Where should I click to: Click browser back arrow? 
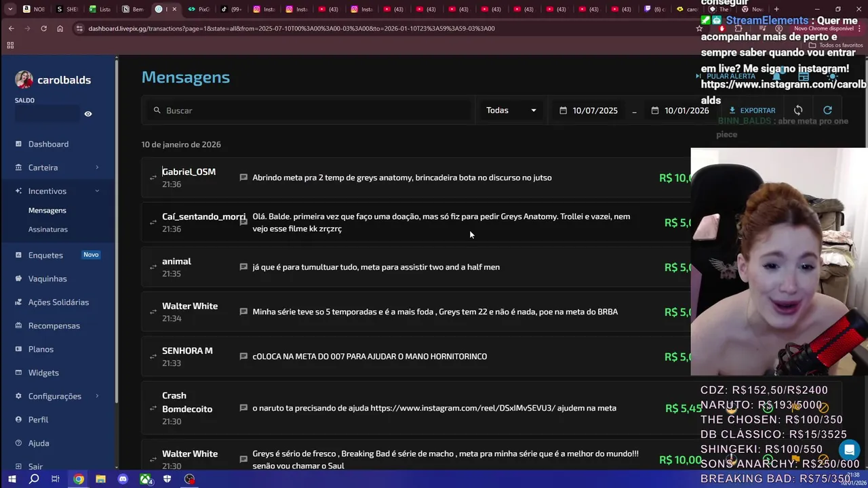click(11, 28)
